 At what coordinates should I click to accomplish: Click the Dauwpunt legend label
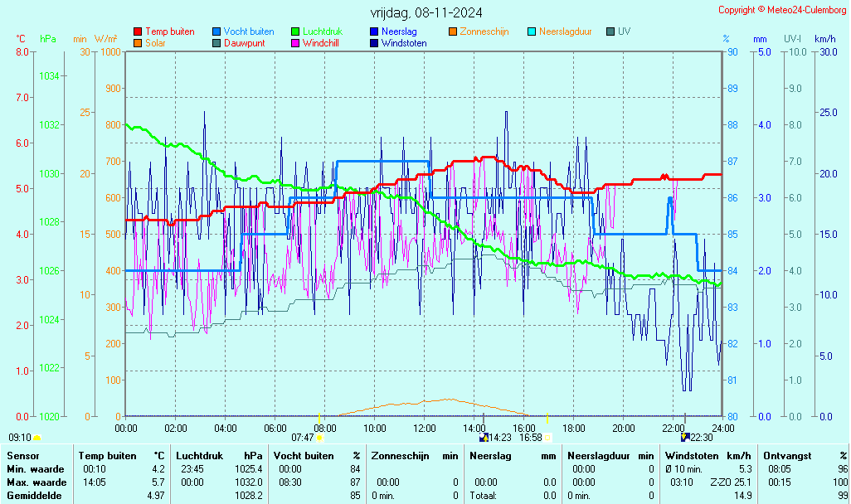(x=245, y=43)
